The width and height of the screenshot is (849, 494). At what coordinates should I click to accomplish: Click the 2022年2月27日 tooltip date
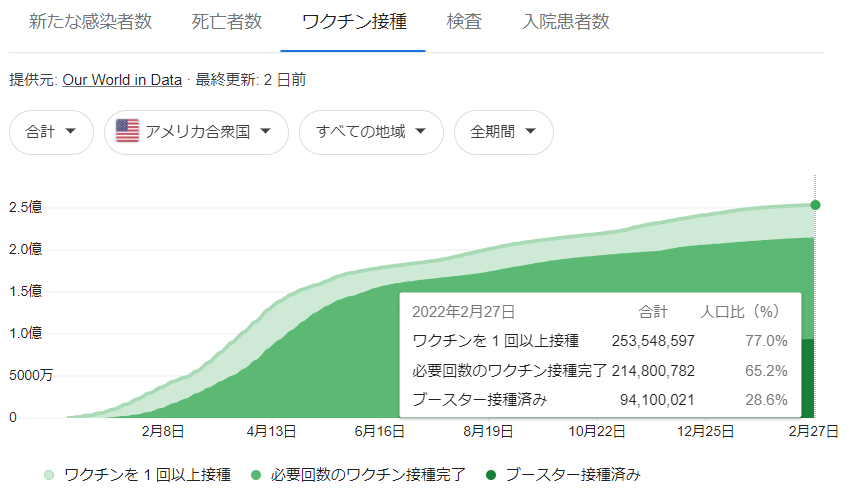tap(463, 312)
